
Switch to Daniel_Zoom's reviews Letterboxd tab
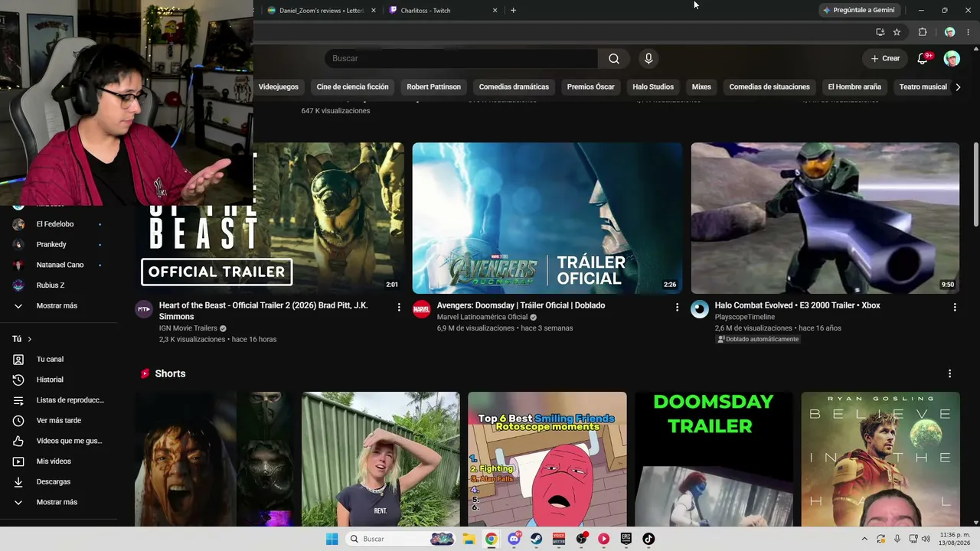coord(322,11)
